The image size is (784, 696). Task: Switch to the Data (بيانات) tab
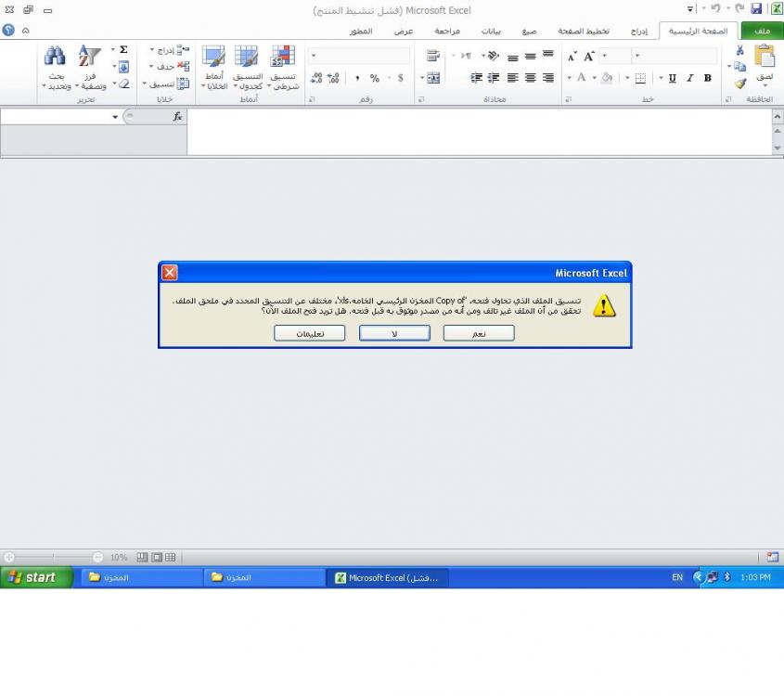pos(491,31)
